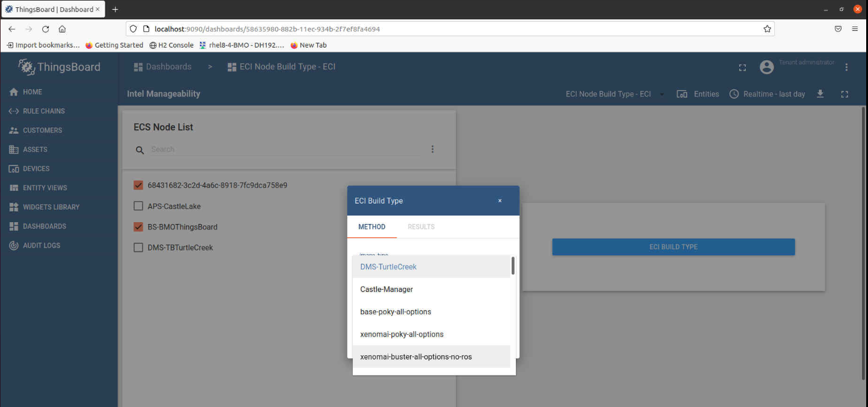868x407 pixels.
Task: Expand the dashboard state selector dropdown
Action: 615,94
